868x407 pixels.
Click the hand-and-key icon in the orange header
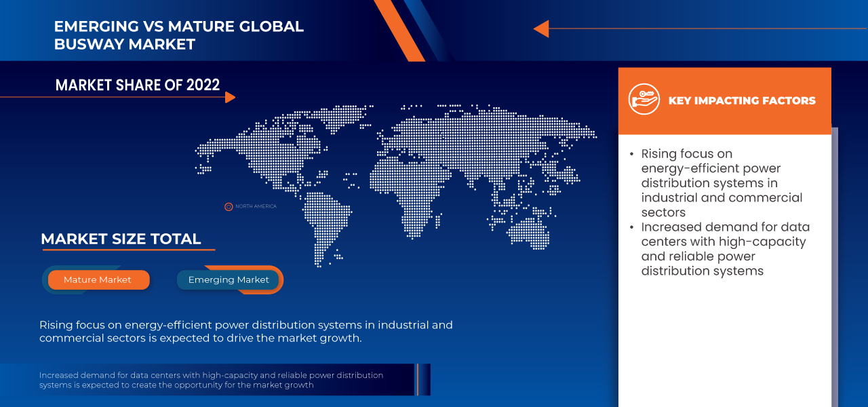(x=644, y=100)
